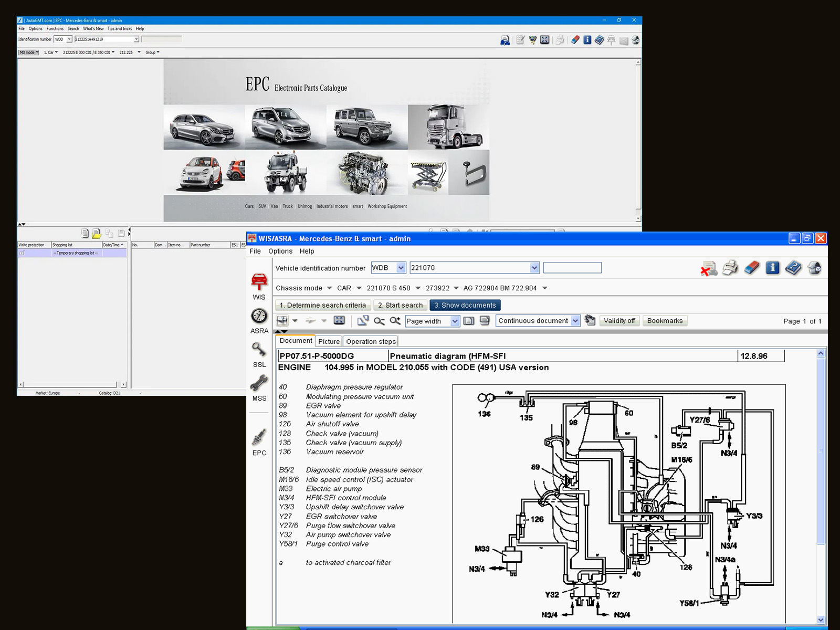Click the printer icon in WIS toolbar
The height and width of the screenshot is (630, 840).
pos(730,268)
